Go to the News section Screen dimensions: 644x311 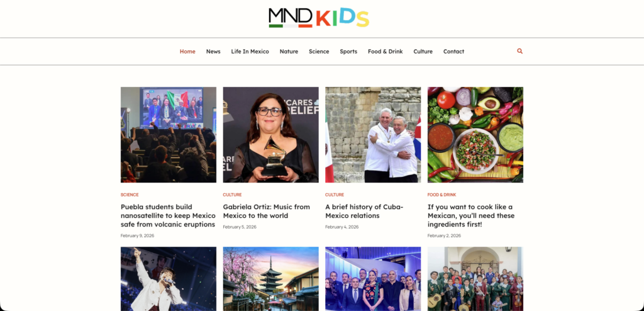213,52
